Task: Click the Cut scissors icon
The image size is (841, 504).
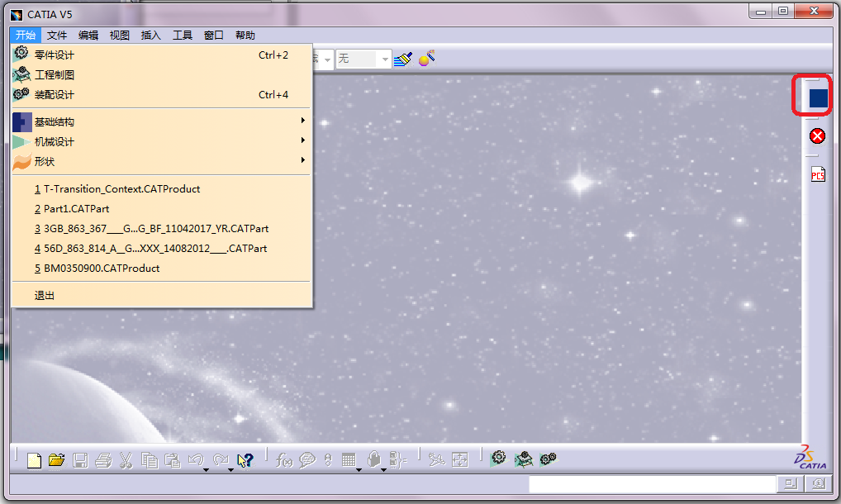Action: coord(126,460)
